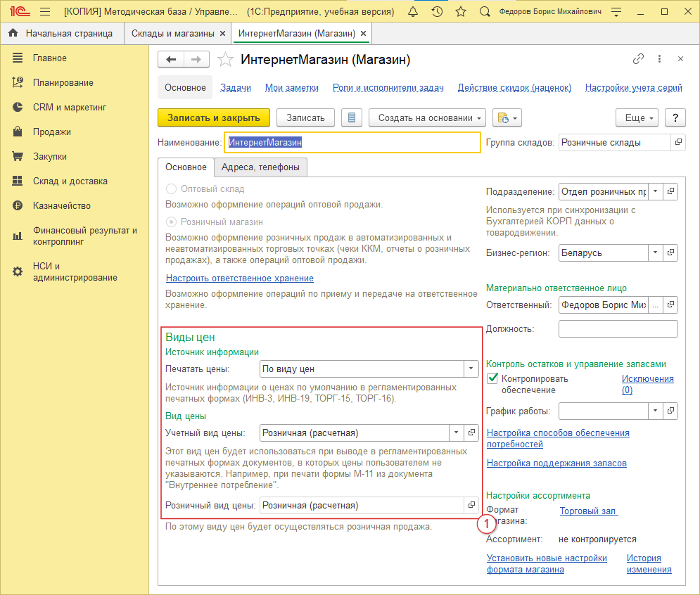Click the favorites star in title bar
This screenshot has width=700, height=595.
pos(461,12)
